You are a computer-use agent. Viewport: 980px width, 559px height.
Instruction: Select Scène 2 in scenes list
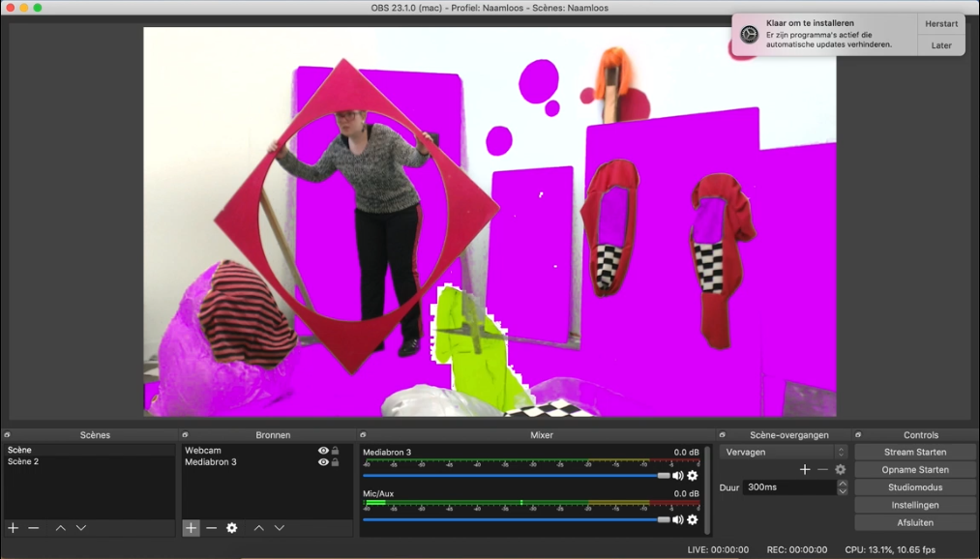(24, 462)
